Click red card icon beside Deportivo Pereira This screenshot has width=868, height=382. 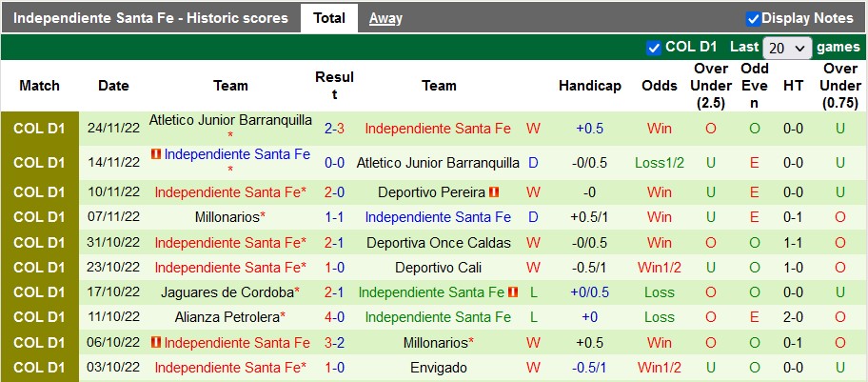[x=494, y=191]
